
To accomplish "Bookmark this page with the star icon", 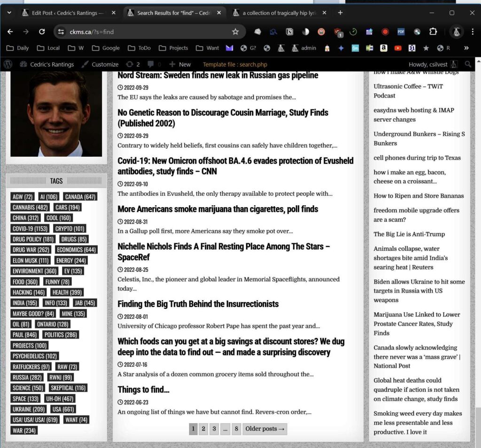I will [x=235, y=32].
